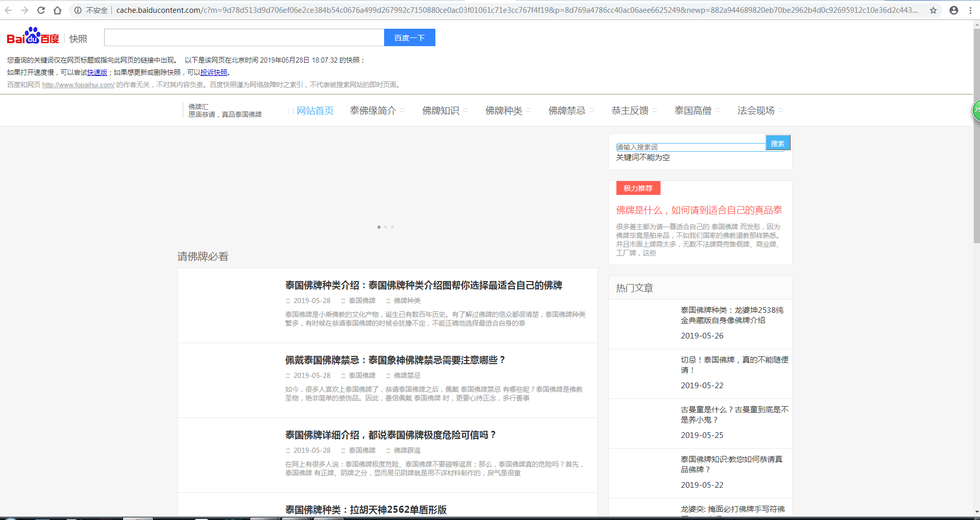Focus the Baidu search input box

click(x=244, y=37)
